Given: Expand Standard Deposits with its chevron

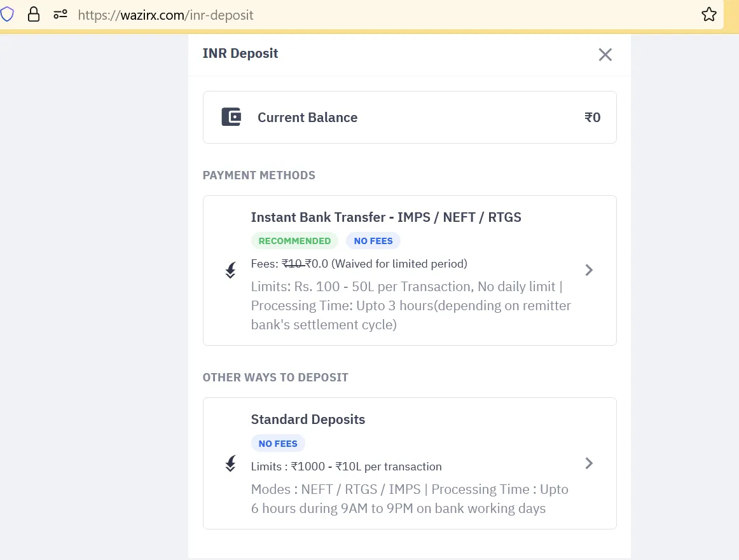Looking at the screenshot, I should coord(589,463).
